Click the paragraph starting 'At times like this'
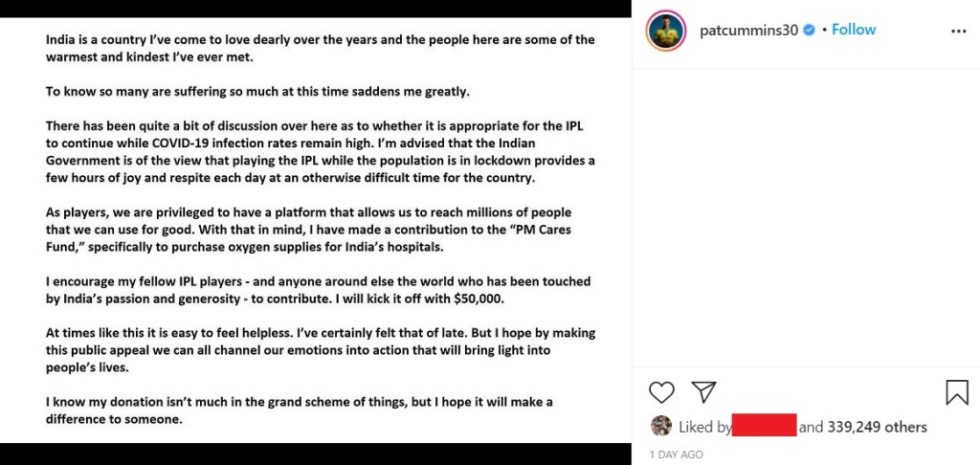The image size is (980, 465). pos(321,349)
